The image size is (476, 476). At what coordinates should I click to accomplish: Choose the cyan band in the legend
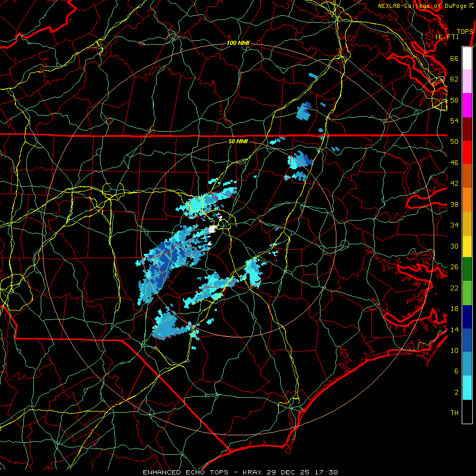[x=467, y=388]
